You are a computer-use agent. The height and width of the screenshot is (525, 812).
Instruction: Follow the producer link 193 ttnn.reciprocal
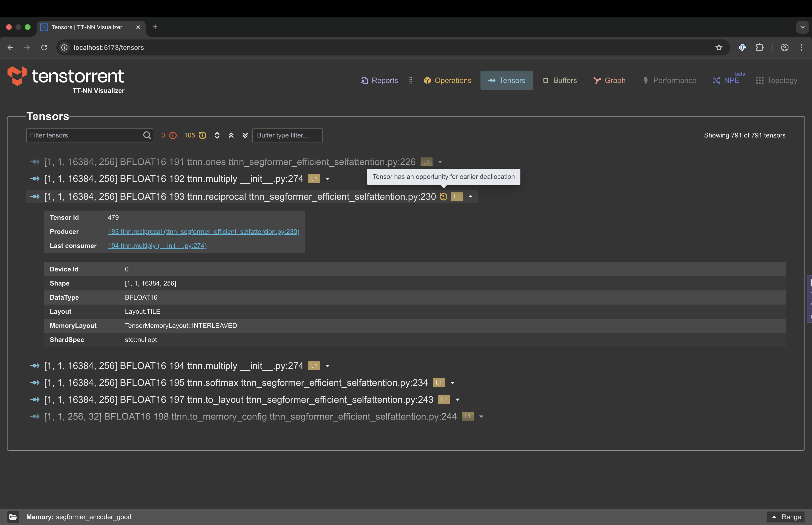click(x=203, y=232)
